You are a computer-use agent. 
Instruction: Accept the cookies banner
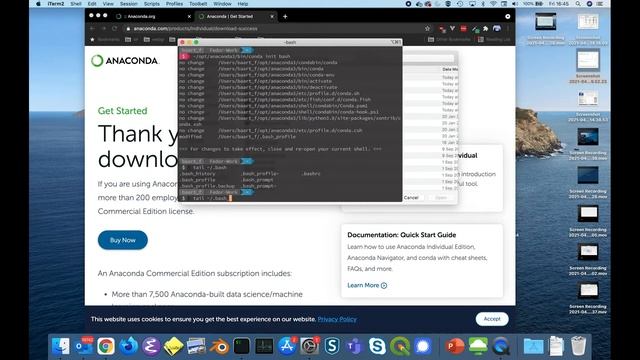(x=492, y=319)
